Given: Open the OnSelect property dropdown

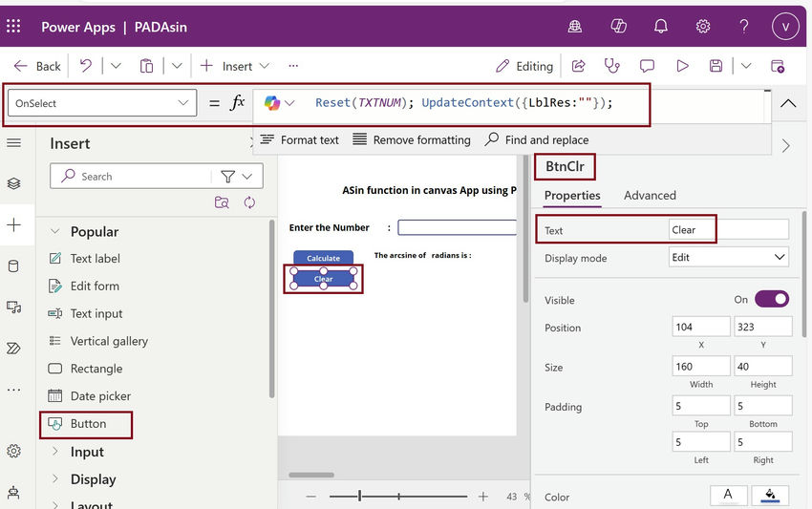Looking at the screenshot, I should click(x=102, y=103).
